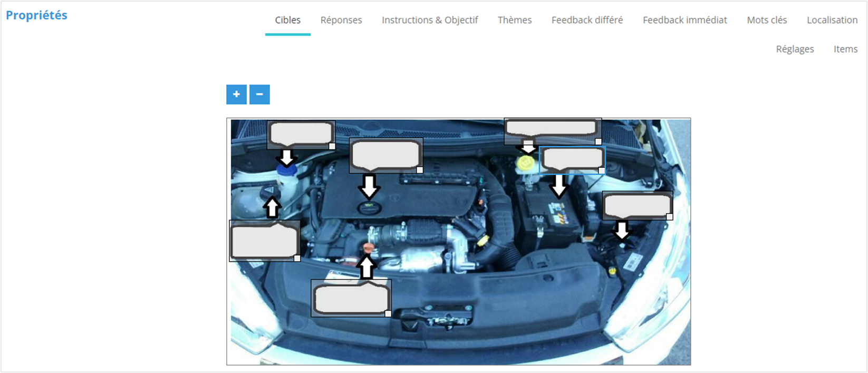Open the Cibles tab

pyautogui.click(x=287, y=20)
